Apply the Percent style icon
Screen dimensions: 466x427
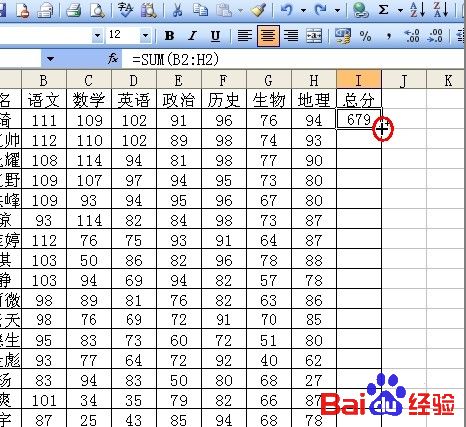(366, 36)
